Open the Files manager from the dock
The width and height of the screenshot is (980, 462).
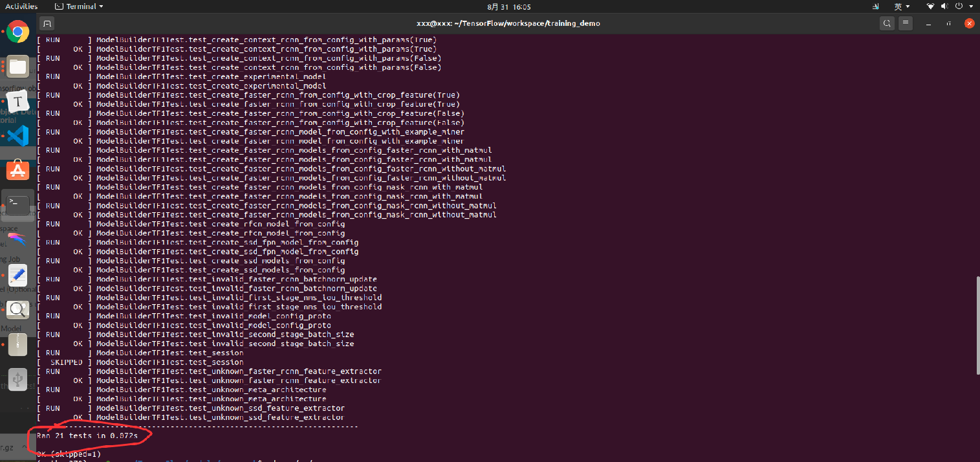tap(17, 66)
